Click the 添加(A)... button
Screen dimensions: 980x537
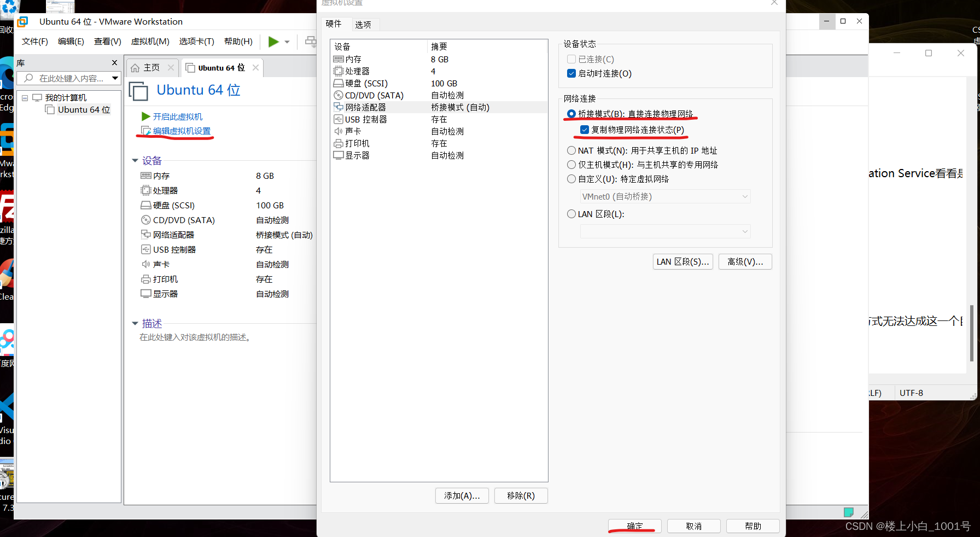point(462,495)
